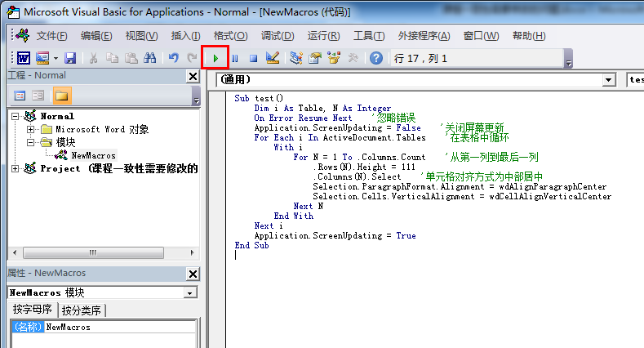Click Insert UserForm toolbar icon
The image size is (644, 348).
pyautogui.click(x=42, y=58)
